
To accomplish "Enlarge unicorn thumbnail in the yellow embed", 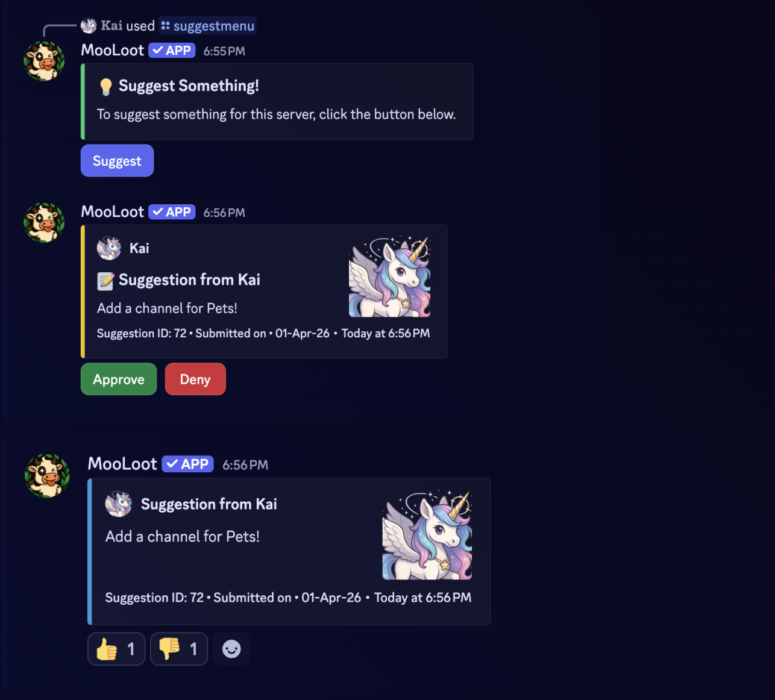I will tap(389, 277).
